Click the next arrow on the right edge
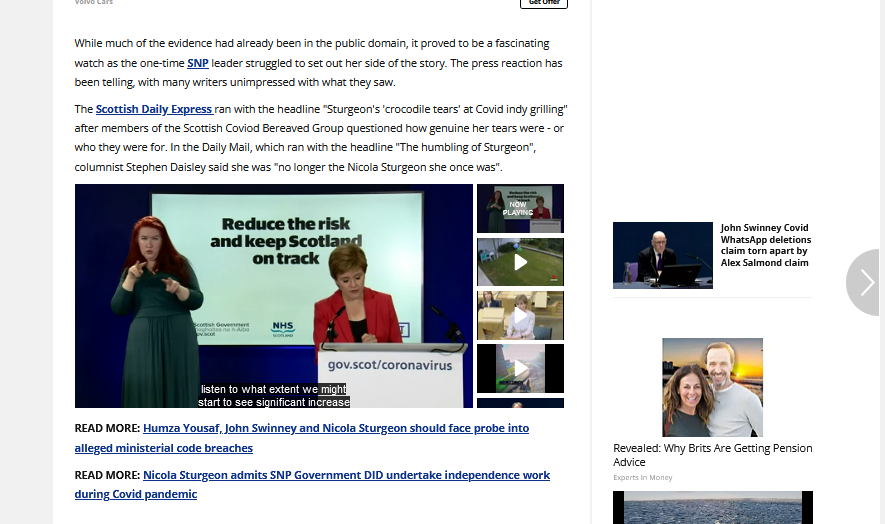 click(x=865, y=282)
